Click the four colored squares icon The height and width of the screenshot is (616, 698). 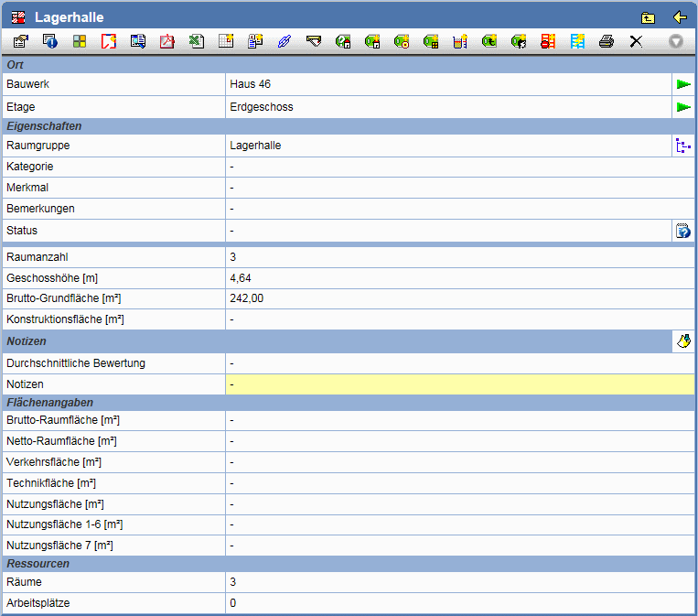(80, 41)
